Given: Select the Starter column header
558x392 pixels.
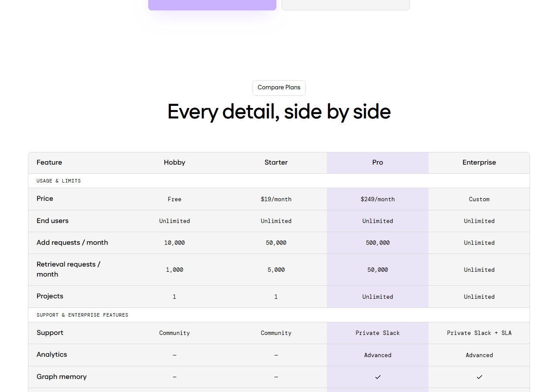Looking at the screenshot, I should click(x=276, y=162).
